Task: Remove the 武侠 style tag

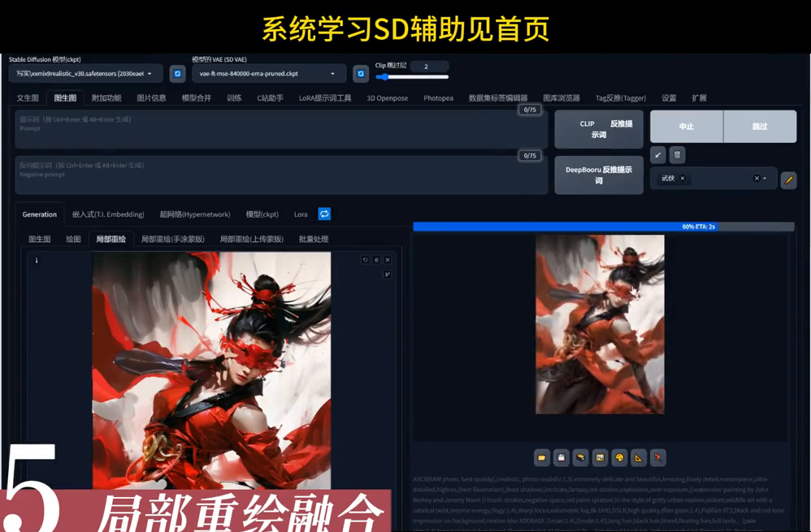Action: [x=683, y=179]
